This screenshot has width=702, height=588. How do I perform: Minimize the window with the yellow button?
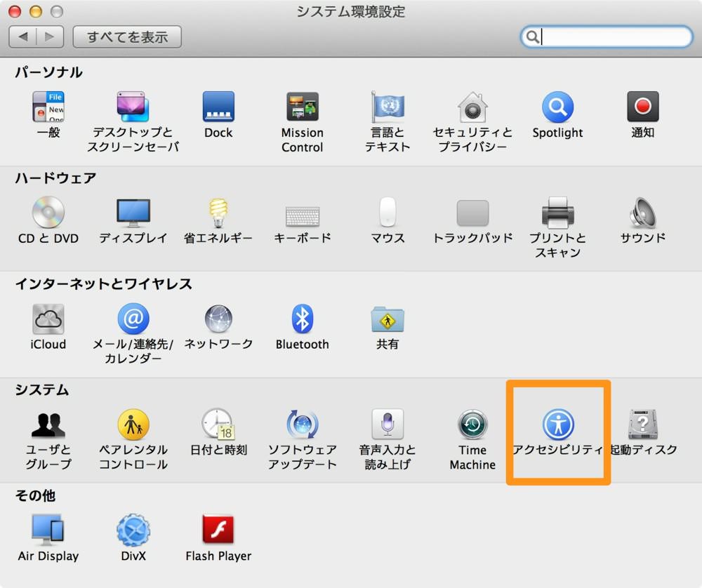click(x=36, y=11)
